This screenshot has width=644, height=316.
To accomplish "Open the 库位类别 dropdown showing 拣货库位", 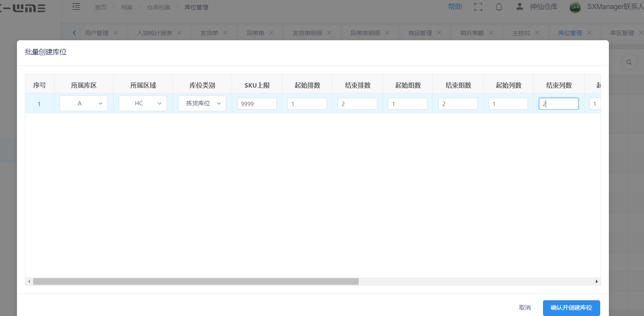I will [x=202, y=103].
